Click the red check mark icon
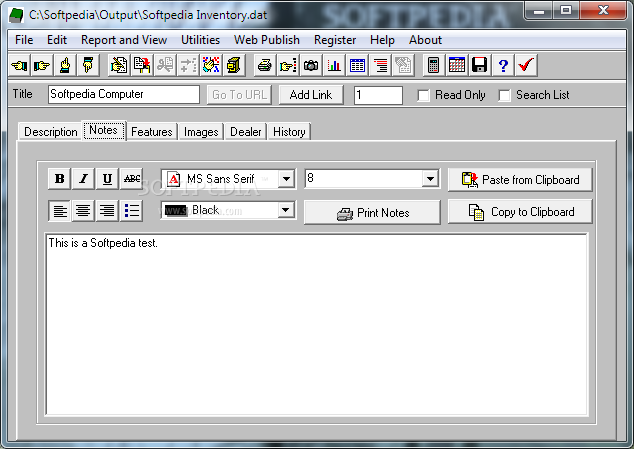Screen dimensions: 634x449 click(x=526, y=65)
